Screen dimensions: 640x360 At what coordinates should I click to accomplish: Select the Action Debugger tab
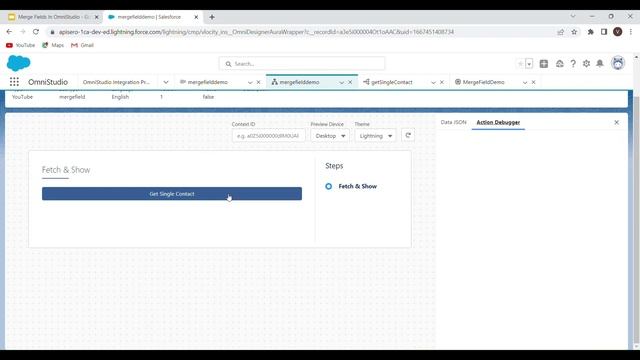point(498,122)
